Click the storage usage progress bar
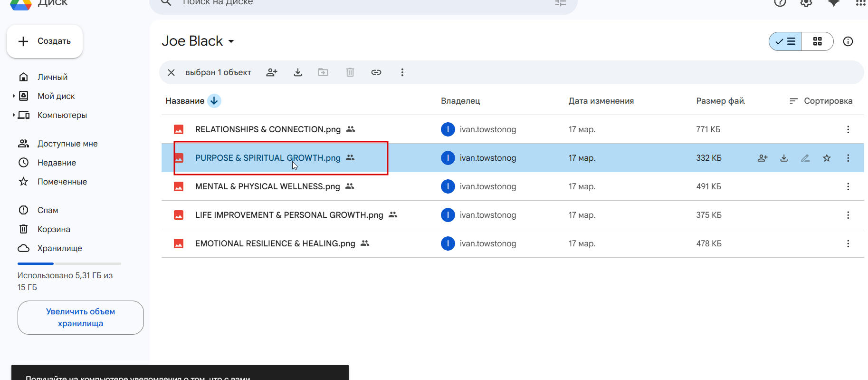The image size is (868, 380). point(69,263)
